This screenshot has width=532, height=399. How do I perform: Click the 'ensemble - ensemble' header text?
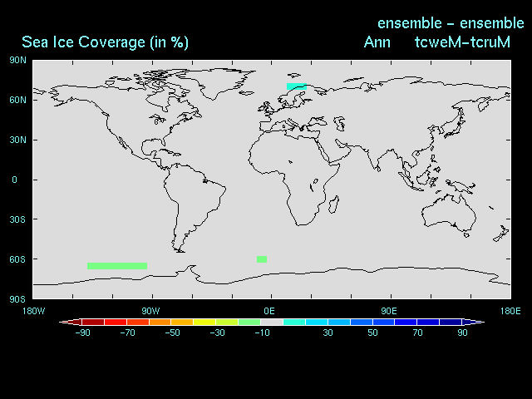click(x=451, y=22)
